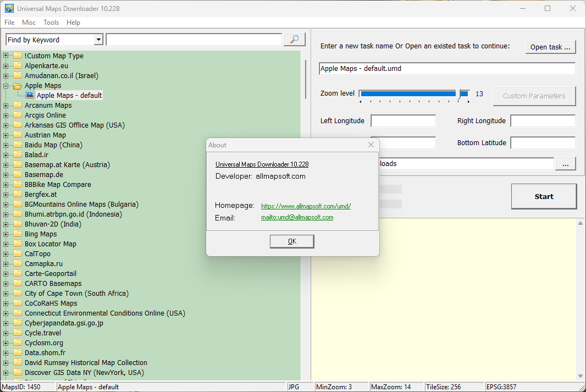Expand the Arcanum Maps node
Screen dimensions: 586x392
pos(5,106)
